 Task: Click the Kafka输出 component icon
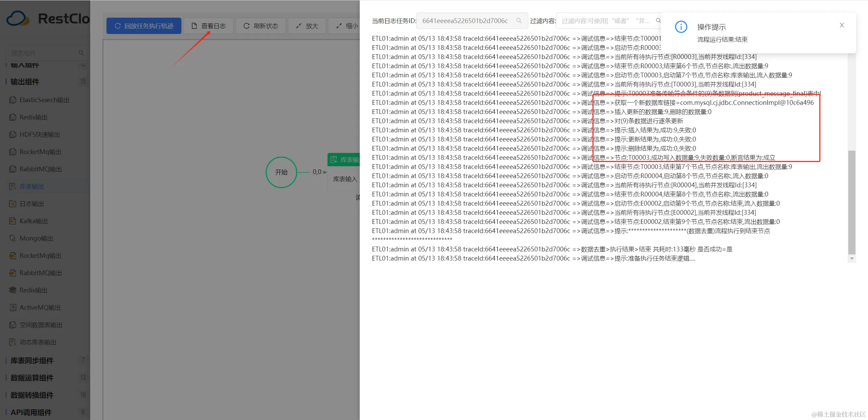pyautogui.click(x=13, y=221)
